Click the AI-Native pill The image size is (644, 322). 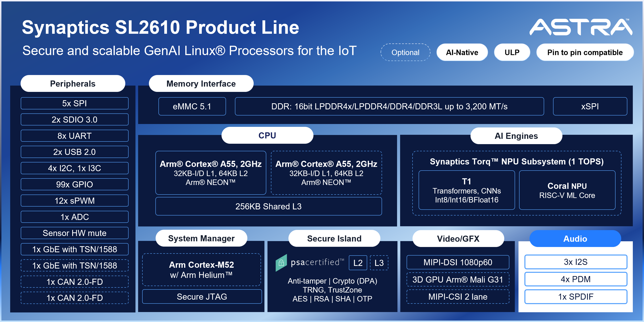point(462,52)
